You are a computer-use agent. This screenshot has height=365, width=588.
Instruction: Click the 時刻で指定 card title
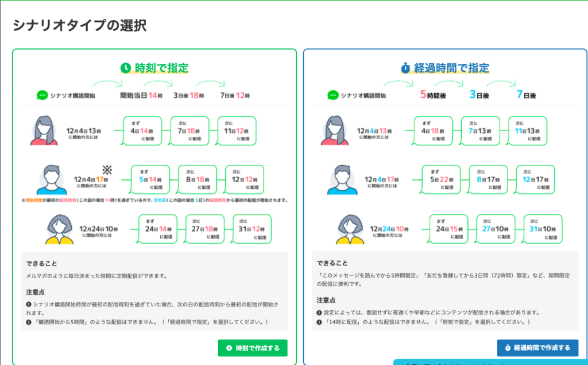click(161, 68)
